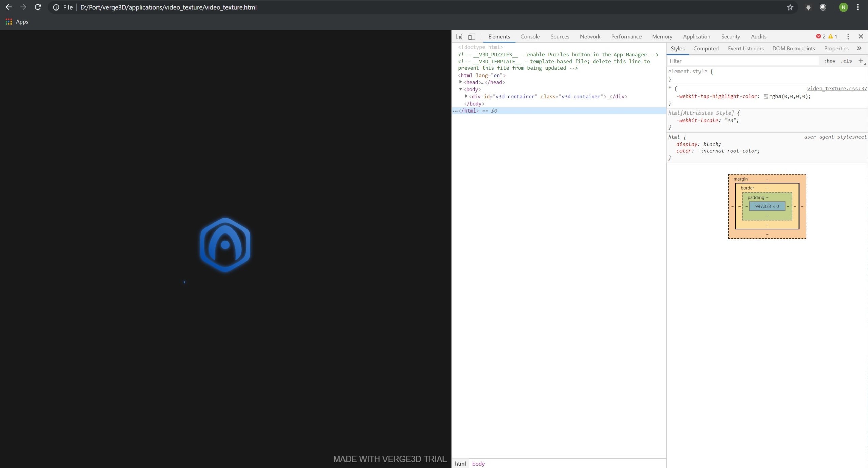Select the closing /html node row
The height and width of the screenshot is (468, 868).
pyautogui.click(x=559, y=110)
